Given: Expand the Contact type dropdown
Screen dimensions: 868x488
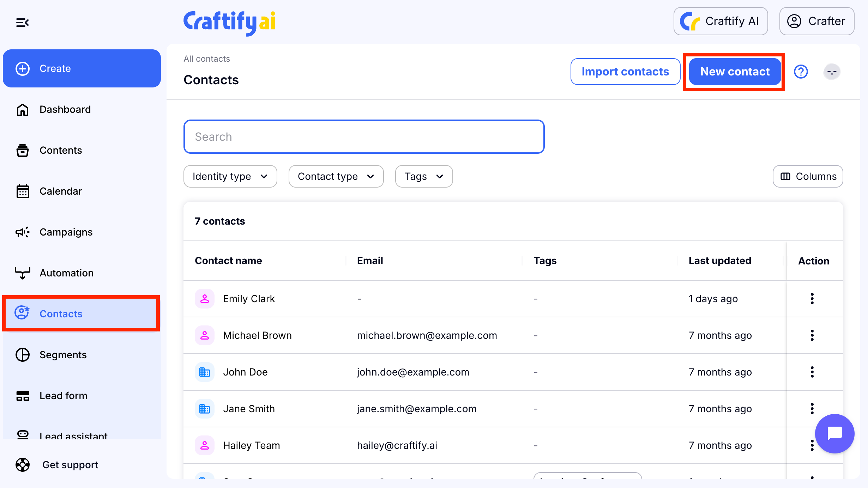Looking at the screenshot, I should pyautogui.click(x=336, y=176).
